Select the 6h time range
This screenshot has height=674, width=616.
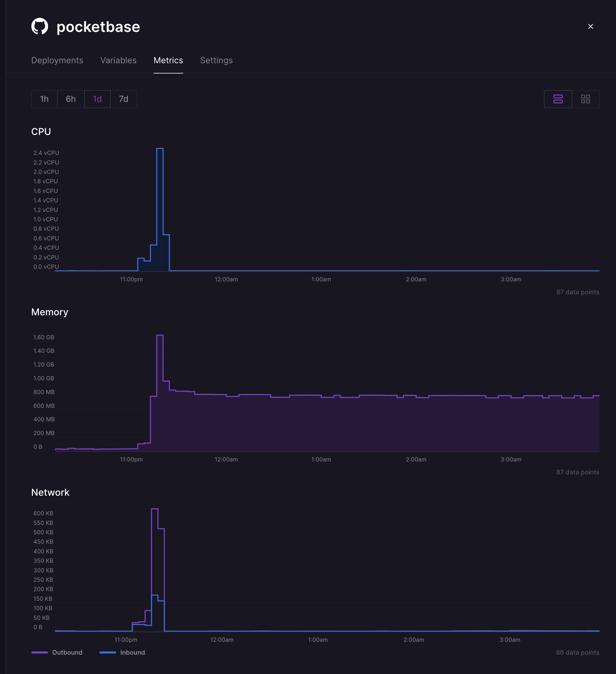click(x=70, y=99)
